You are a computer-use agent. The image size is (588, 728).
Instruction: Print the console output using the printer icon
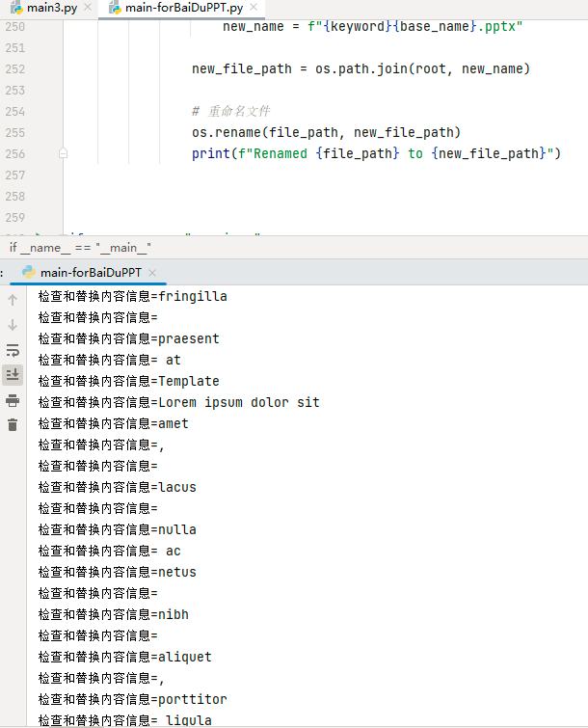13,400
